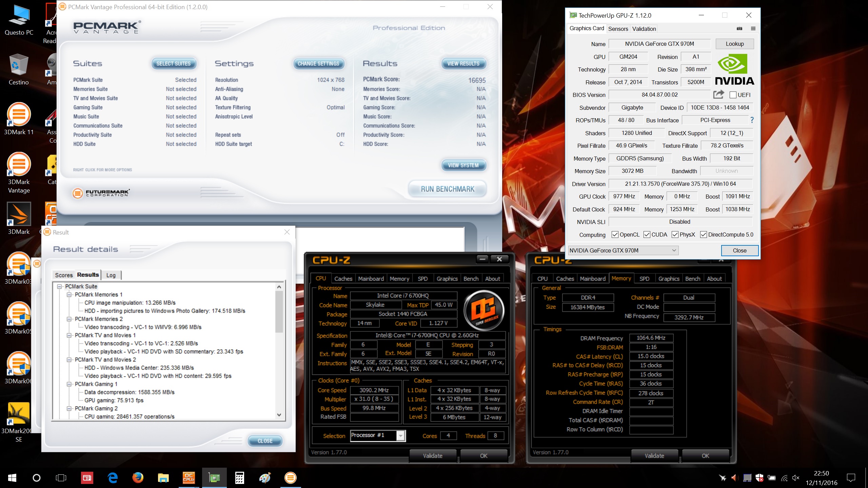
Task: Open GPU-Z hamburger menu icon
Action: click(753, 28)
